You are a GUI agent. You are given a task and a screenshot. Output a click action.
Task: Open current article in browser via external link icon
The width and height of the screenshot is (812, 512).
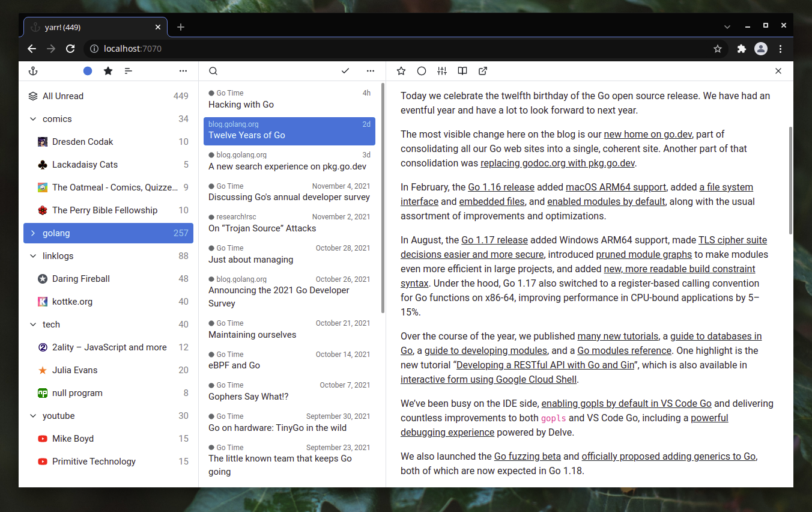[x=482, y=71]
